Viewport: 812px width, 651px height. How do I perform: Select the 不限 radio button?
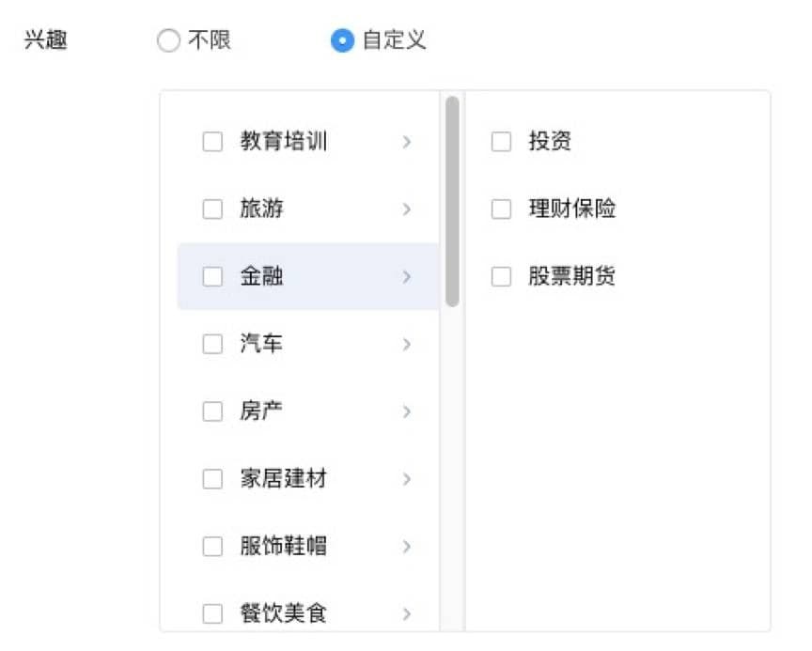(169, 40)
